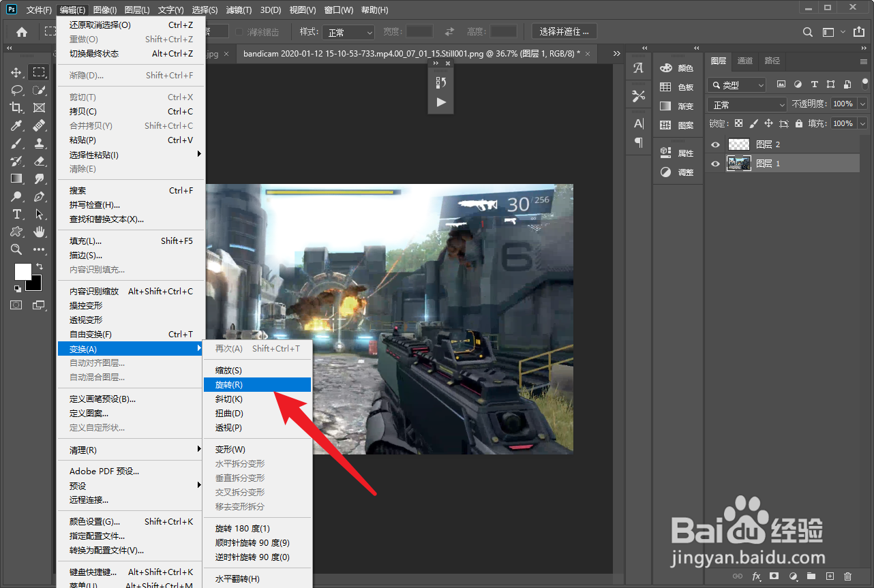Toggle Quick Mask mode

(x=16, y=305)
